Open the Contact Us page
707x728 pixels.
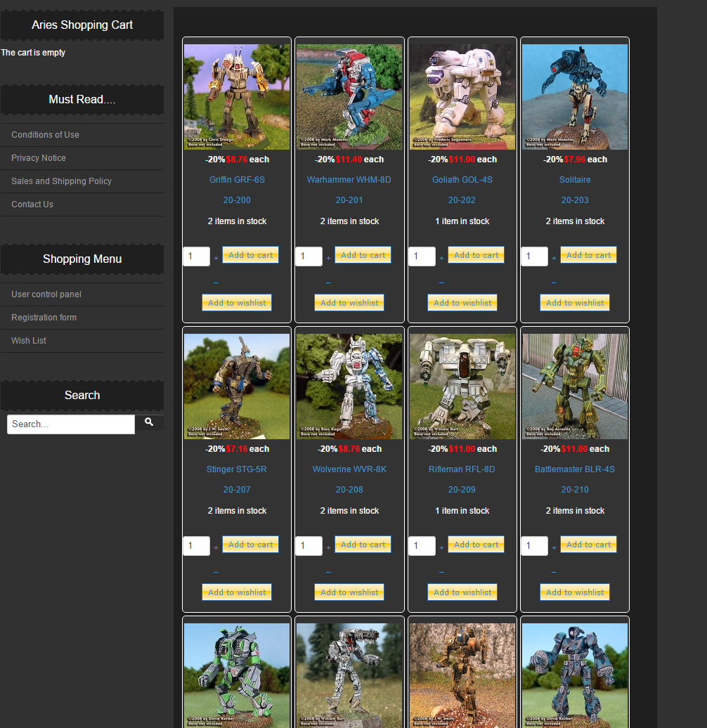click(32, 204)
